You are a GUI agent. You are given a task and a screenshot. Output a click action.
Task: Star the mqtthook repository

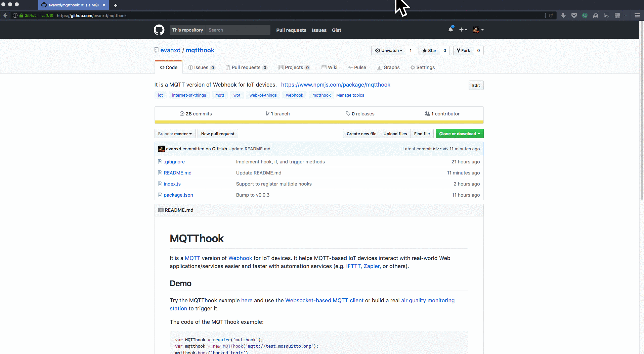[429, 50]
